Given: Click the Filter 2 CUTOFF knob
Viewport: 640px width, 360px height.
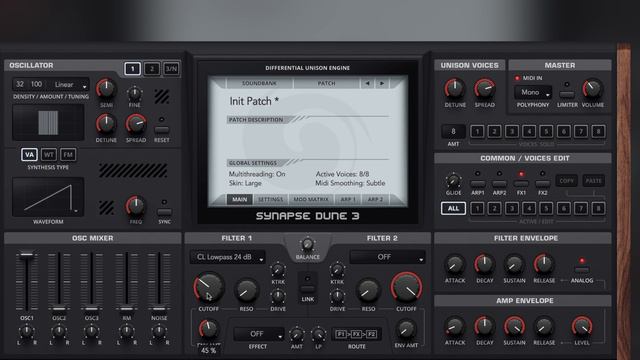Looking at the screenshot, I should [x=406, y=287].
